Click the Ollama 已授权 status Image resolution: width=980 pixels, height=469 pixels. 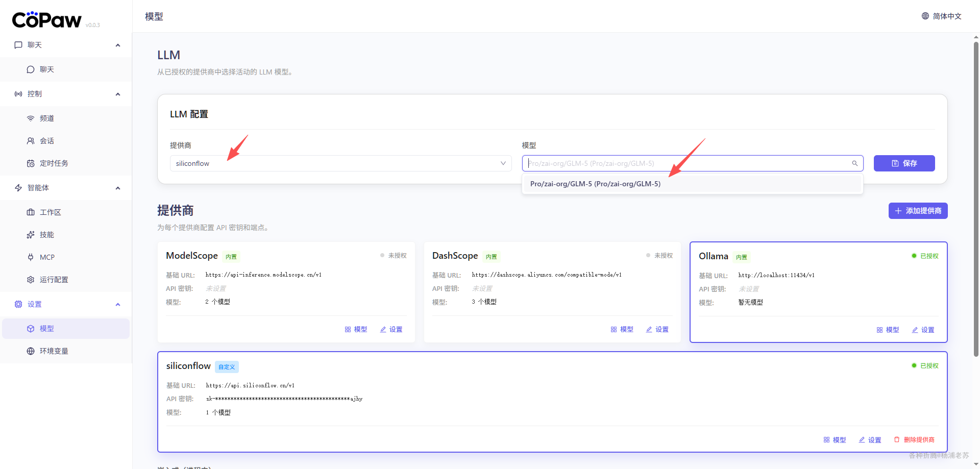point(925,256)
